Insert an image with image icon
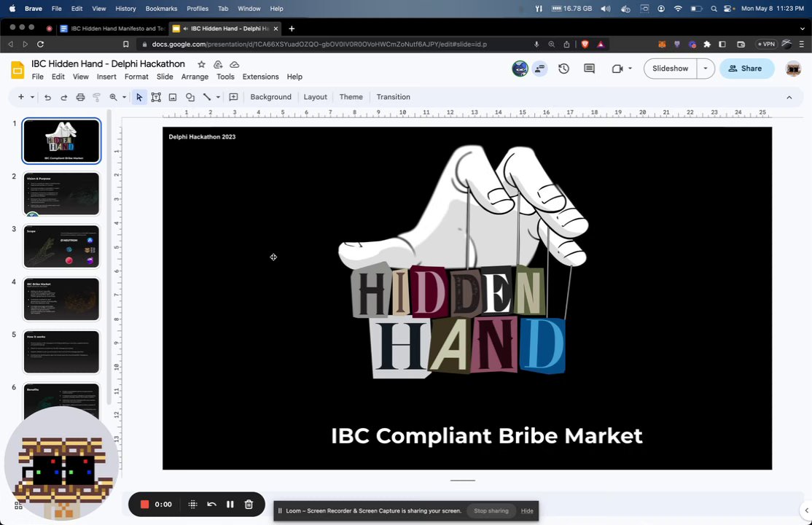The width and height of the screenshot is (812, 525). (173, 97)
